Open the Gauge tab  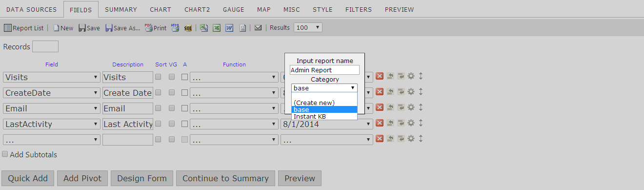tap(234, 9)
